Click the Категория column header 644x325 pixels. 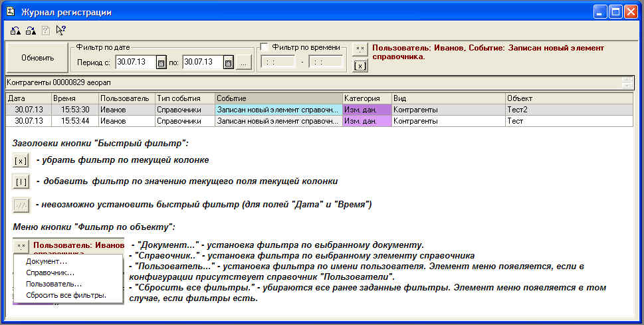click(367, 98)
